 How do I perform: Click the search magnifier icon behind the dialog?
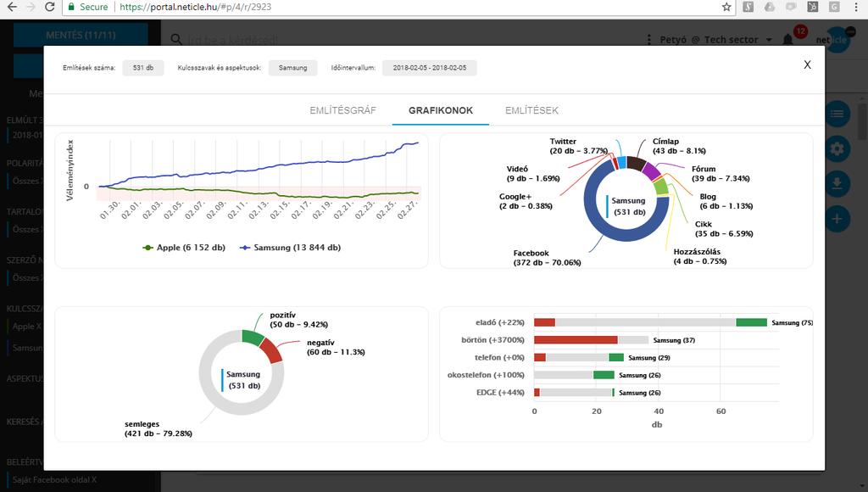pos(176,39)
